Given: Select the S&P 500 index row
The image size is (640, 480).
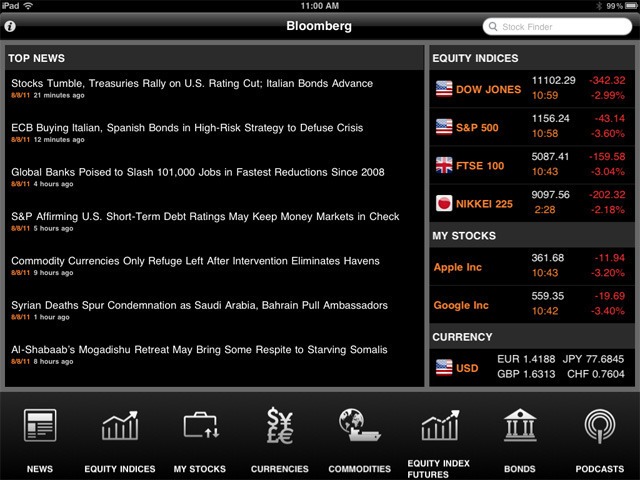Looking at the screenshot, I should point(531,127).
